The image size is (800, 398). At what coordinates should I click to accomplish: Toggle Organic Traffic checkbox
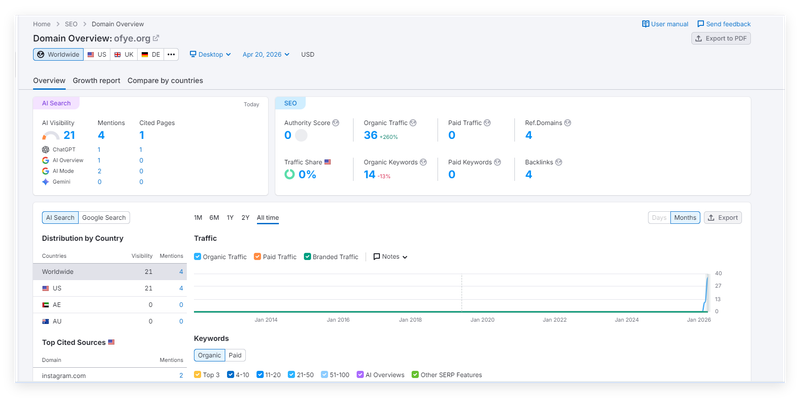197,257
